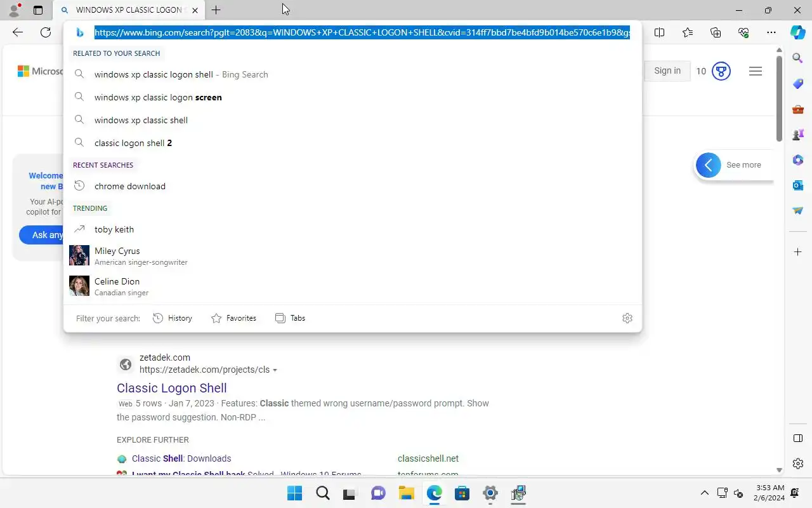Screen dimensions: 812x508
Task: Select Celine Dion trending suggestion
Action: click(x=352, y=286)
